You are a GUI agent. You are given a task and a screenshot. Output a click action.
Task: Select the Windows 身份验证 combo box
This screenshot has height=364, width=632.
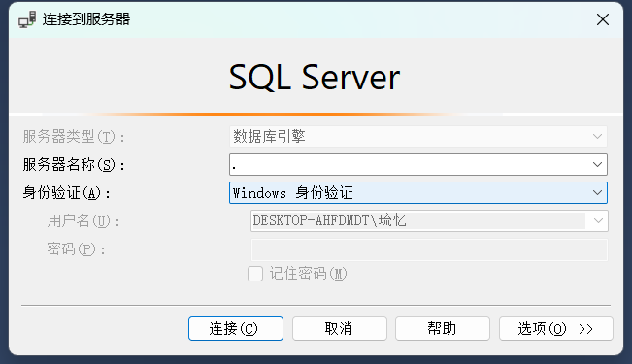(418, 193)
